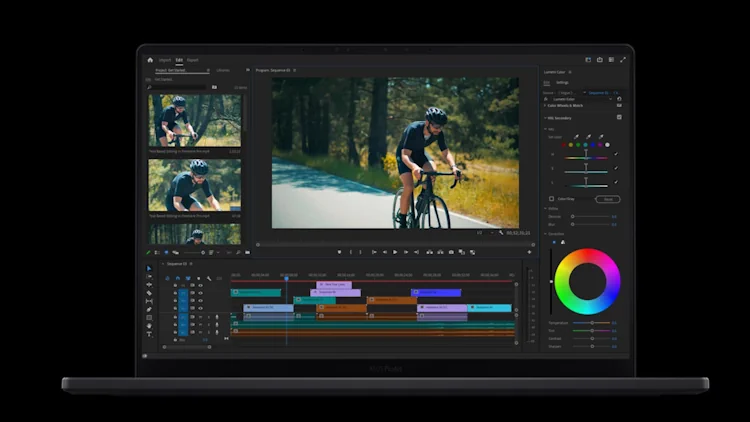The width and height of the screenshot is (750, 422).
Task: Select the Type tool in timeline toolbox
Action: point(149,334)
